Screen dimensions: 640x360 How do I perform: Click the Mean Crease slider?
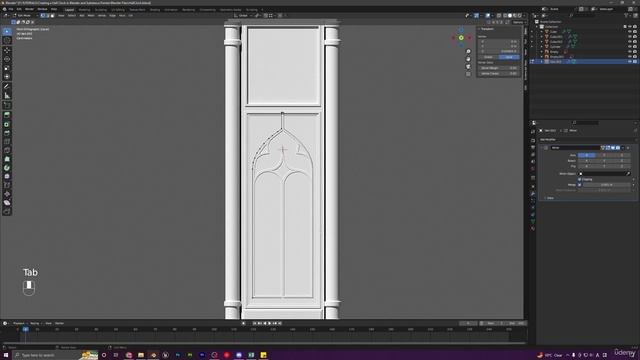tap(499, 73)
